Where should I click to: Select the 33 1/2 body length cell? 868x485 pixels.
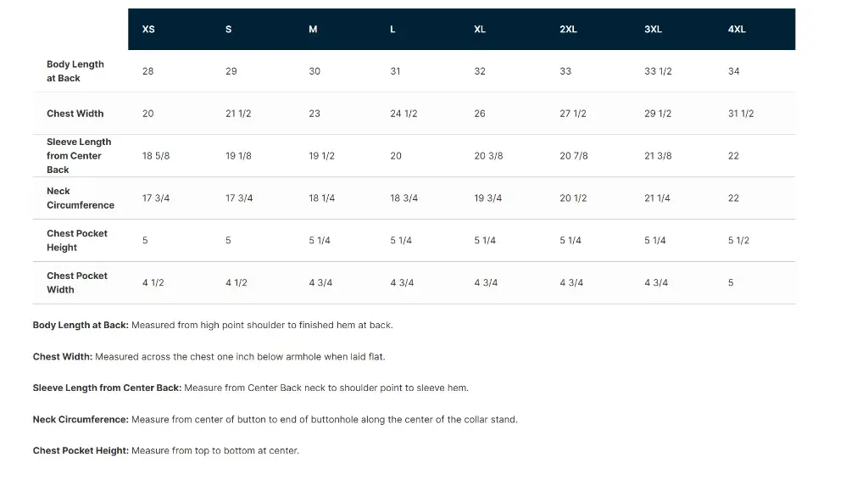click(x=658, y=71)
